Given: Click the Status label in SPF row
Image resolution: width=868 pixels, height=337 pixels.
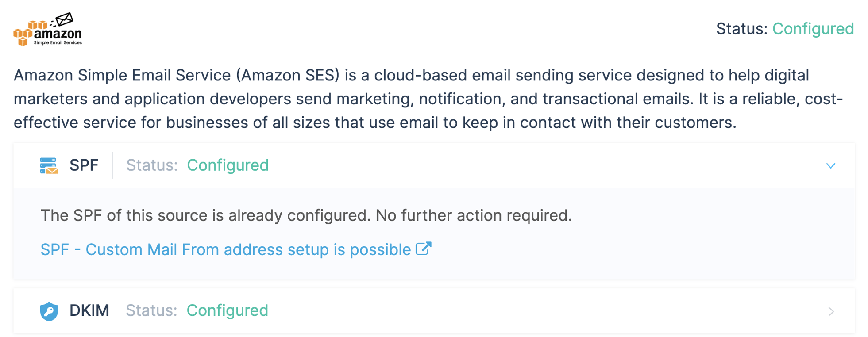Looking at the screenshot, I should coord(151,165).
